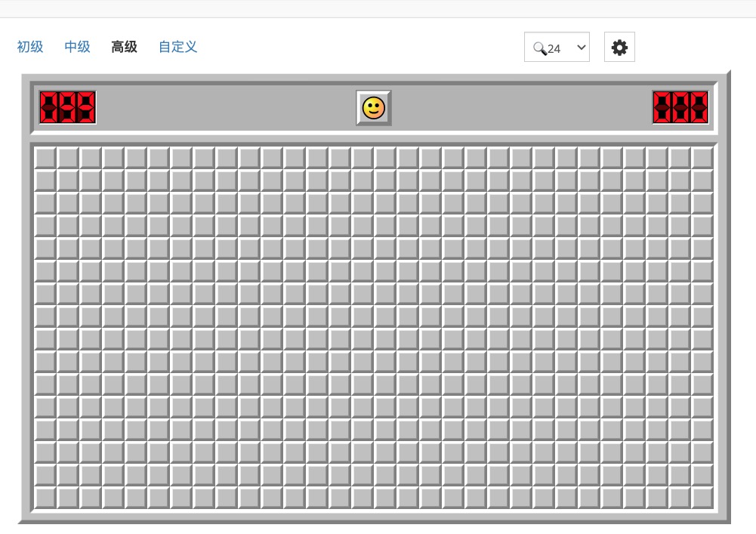Switch to 初级 beginner difficulty
The width and height of the screenshot is (756, 534).
point(30,47)
